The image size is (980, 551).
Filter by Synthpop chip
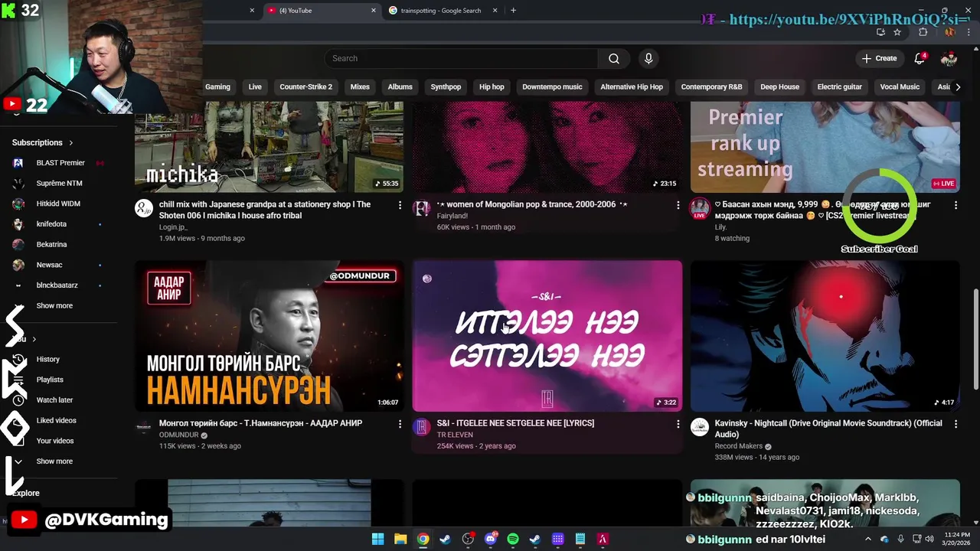click(446, 86)
